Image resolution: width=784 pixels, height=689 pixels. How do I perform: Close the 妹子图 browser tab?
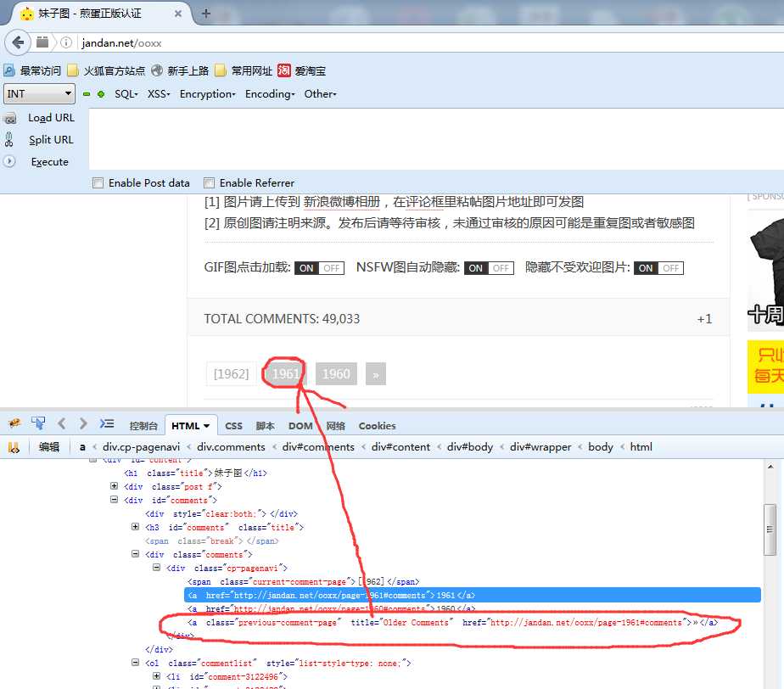point(177,14)
